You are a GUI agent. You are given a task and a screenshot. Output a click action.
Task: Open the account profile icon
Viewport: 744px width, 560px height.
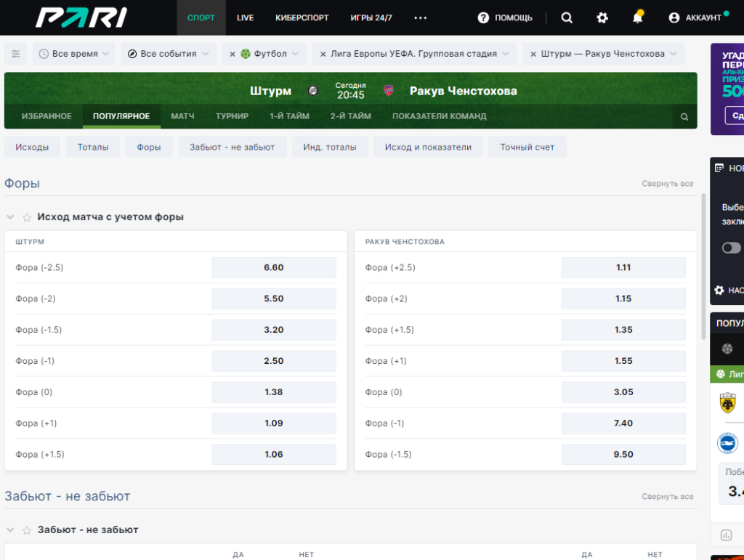(x=674, y=18)
